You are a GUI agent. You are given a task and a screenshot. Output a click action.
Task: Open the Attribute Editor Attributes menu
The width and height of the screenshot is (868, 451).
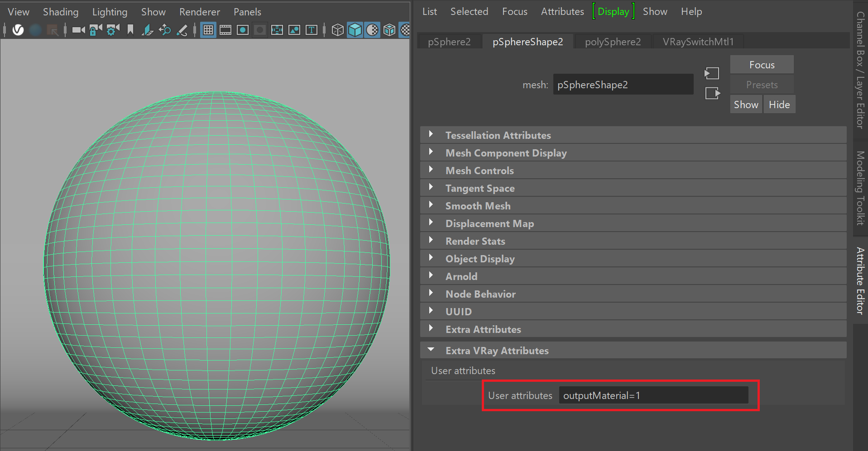[x=562, y=11]
